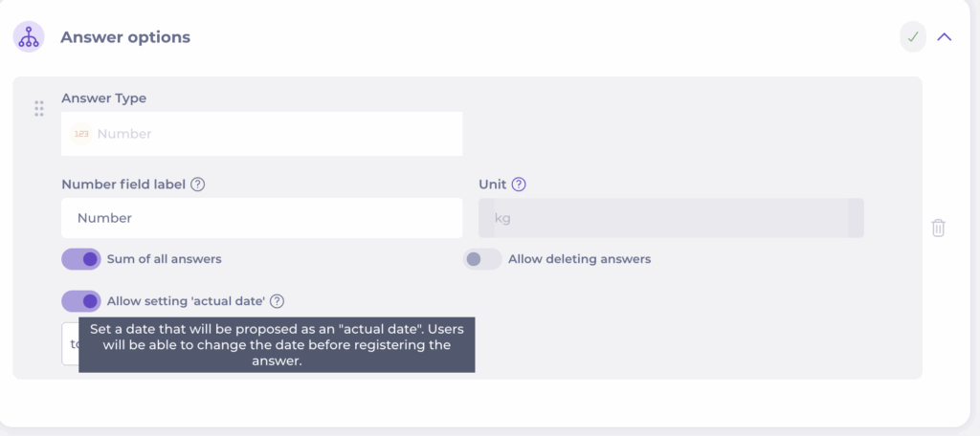
Task: Click the "Answer Type" label text
Action: pyautogui.click(x=103, y=98)
